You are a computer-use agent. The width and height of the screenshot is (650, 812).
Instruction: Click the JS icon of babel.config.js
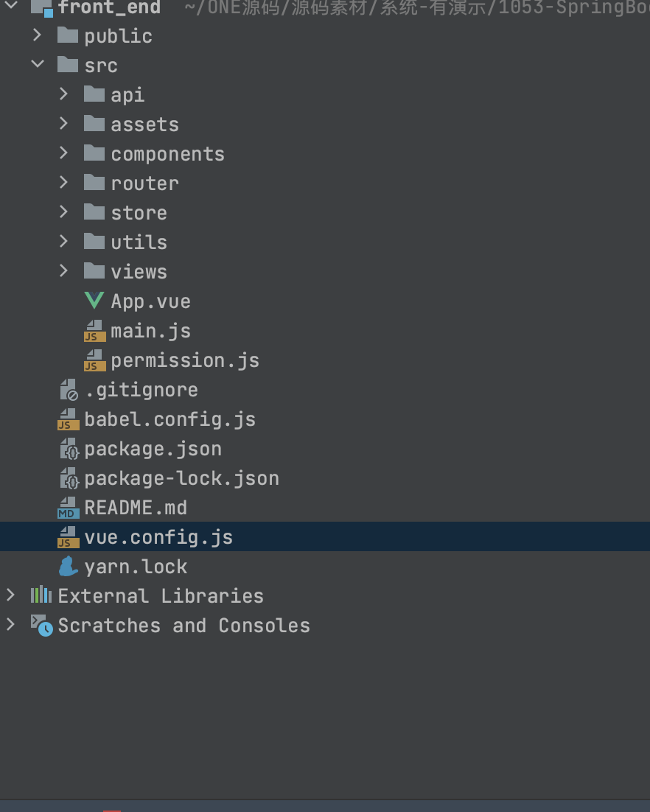(69, 419)
